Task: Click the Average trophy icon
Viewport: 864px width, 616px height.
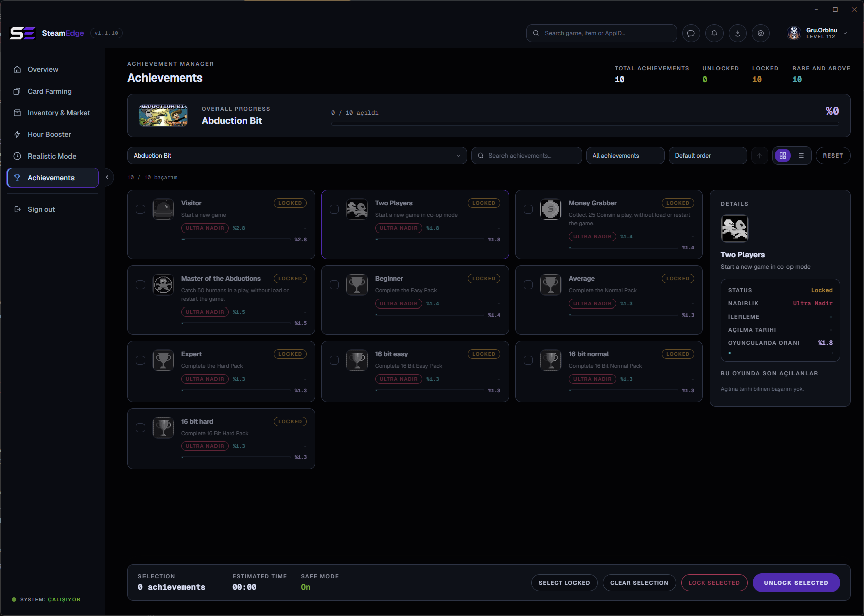Action: (551, 285)
